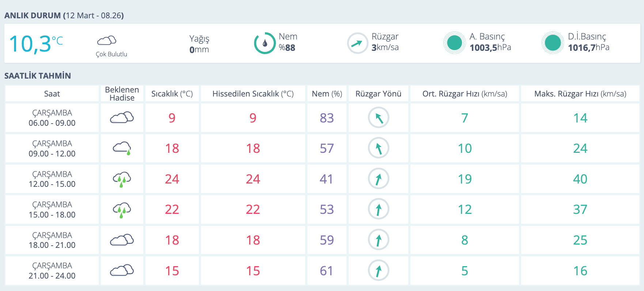Viewport: 644px width, 291px height.
Task: Click the Hissedilen Sıcaklık column header
Action: coord(253,94)
